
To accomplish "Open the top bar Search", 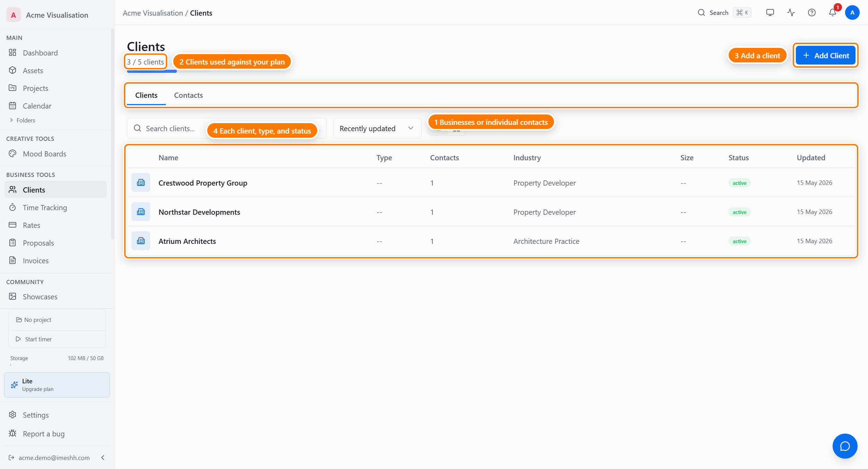I will pos(724,13).
